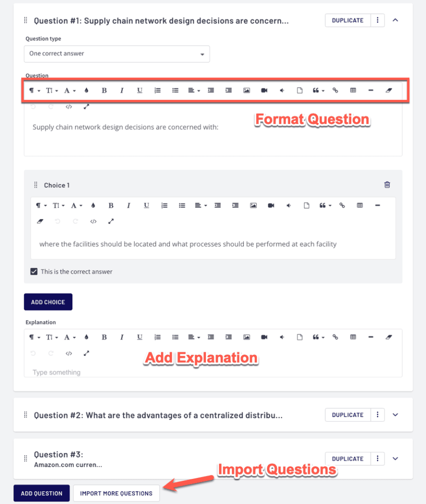The width and height of the screenshot is (426, 504).
Task: Open Question #1 three-dot menu
Action: 377,20
